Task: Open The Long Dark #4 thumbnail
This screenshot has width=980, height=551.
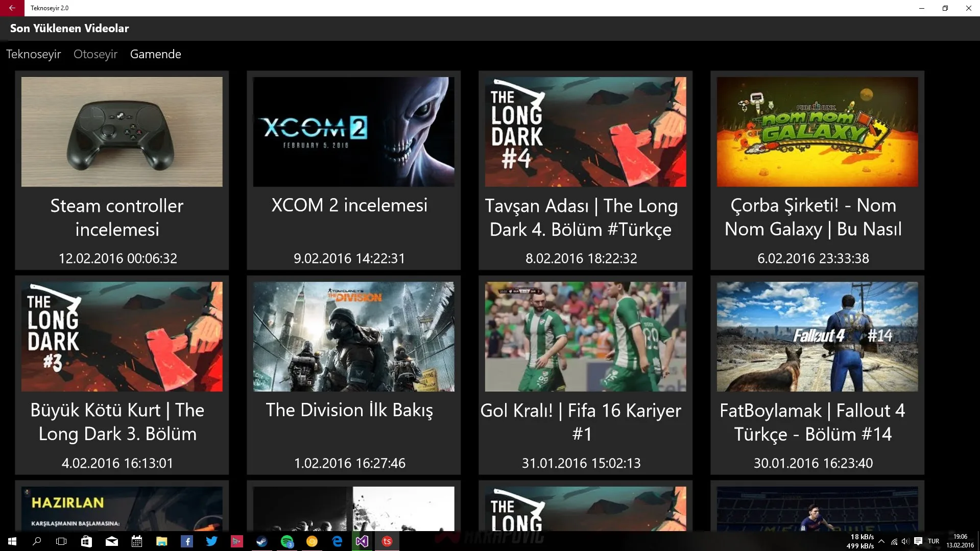Action: point(586,132)
